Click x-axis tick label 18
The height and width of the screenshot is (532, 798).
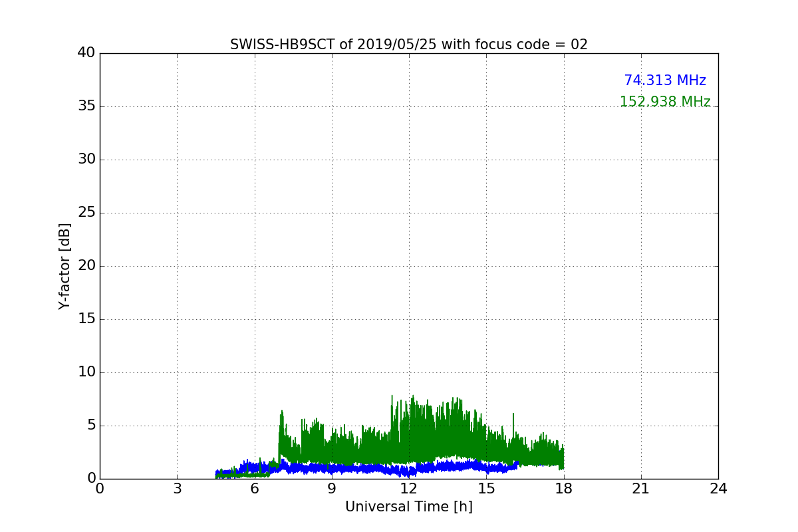564,489
